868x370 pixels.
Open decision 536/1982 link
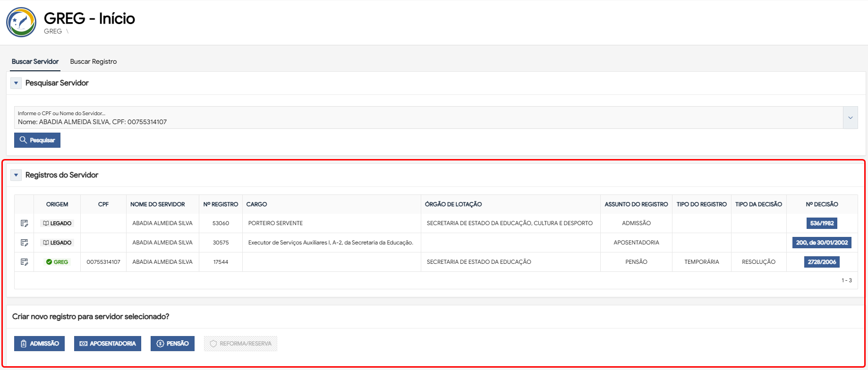coord(822,223)
